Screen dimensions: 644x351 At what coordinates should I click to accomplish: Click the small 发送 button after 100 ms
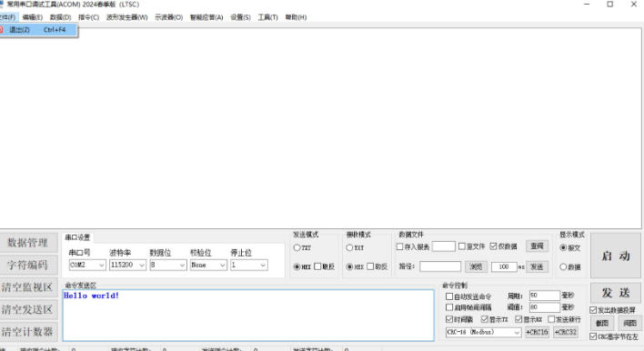click(x=537, y=266)
